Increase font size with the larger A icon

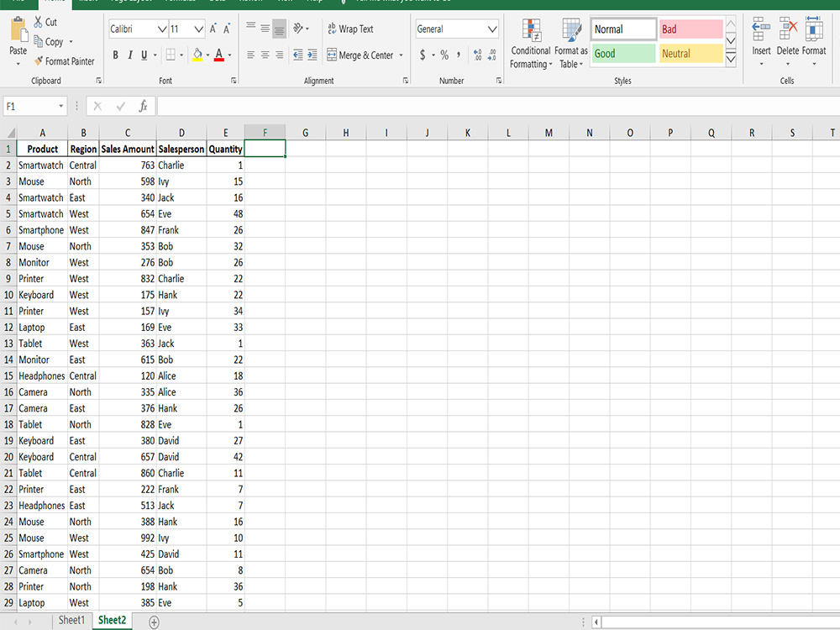(213, 29)
